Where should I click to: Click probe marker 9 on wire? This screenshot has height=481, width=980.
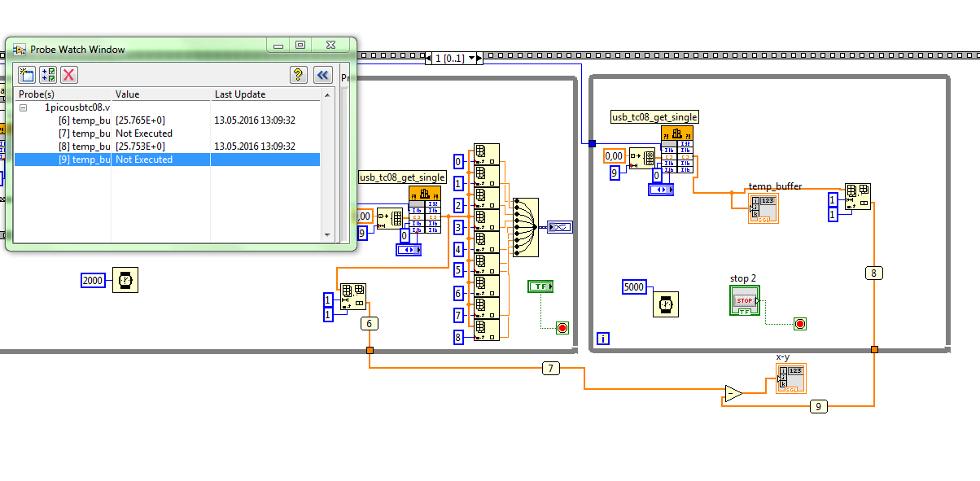tap(819, 406)
